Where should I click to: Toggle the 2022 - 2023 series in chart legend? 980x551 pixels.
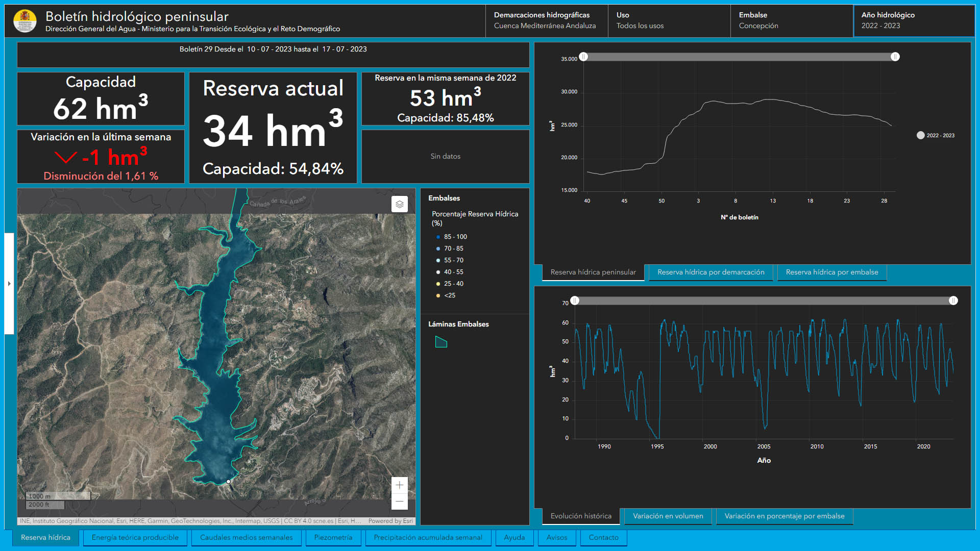920,135
